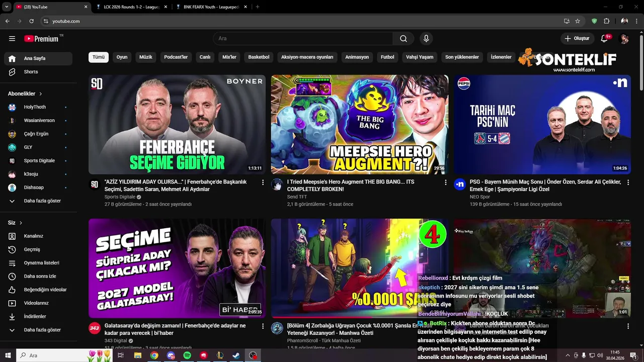Open options for the AZİZ YILDIRIM video

pos(263,183)
